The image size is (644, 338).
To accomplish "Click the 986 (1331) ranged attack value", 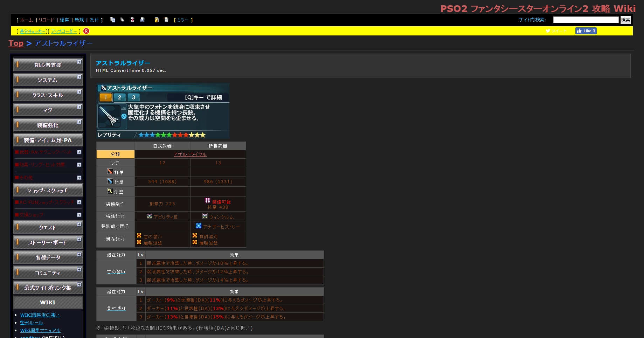I will pos(218,181).
